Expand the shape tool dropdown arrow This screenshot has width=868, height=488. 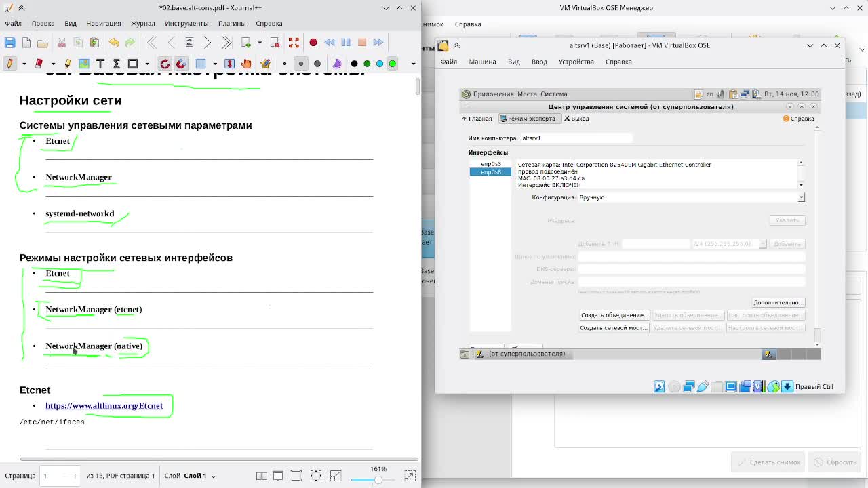[147, 64]
